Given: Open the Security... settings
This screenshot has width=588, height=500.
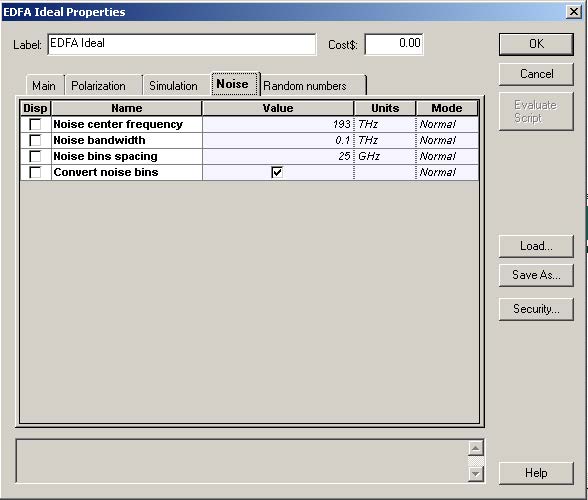Looking at the screenshot, I should (536, 309).
